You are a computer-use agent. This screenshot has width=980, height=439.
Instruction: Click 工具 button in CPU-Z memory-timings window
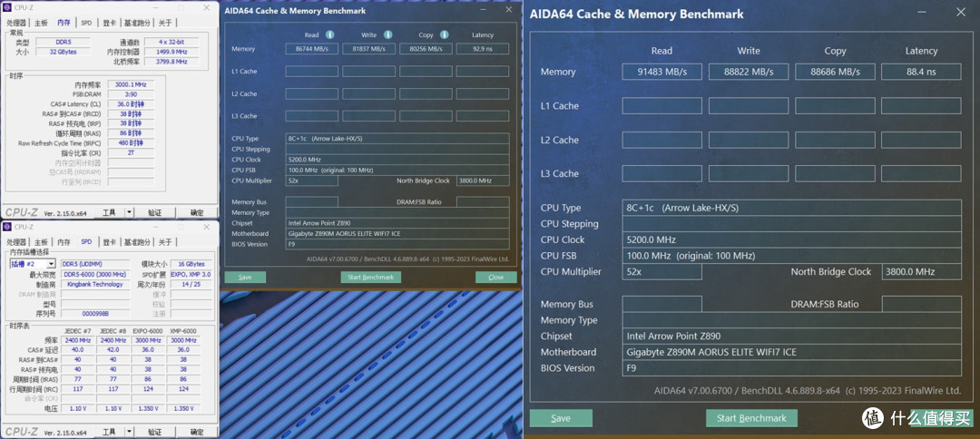109,212
